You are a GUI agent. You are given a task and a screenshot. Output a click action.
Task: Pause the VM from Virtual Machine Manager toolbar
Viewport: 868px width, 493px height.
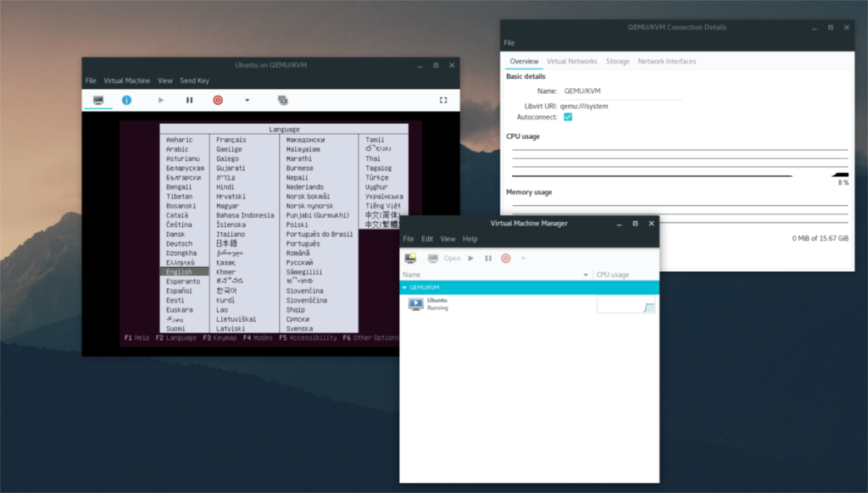tap(487, 258)
